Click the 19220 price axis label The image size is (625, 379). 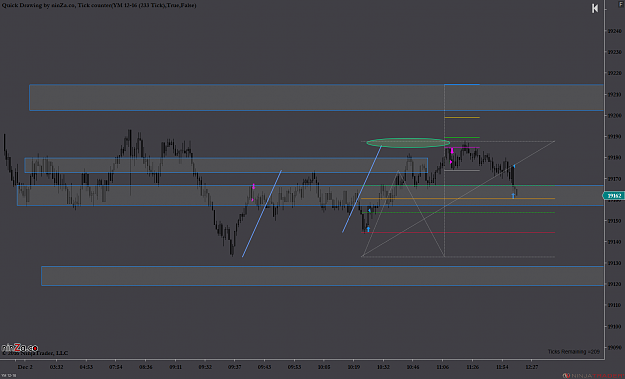(614, 73)
